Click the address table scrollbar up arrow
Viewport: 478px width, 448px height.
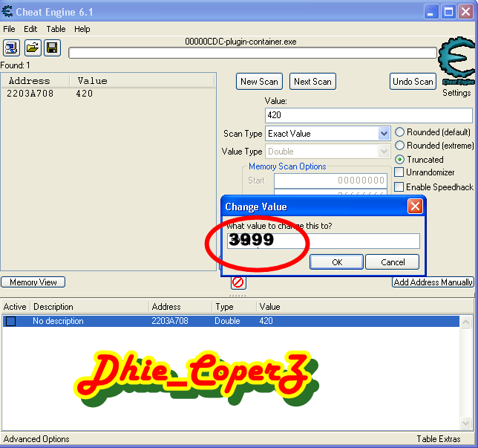point(466,322)
